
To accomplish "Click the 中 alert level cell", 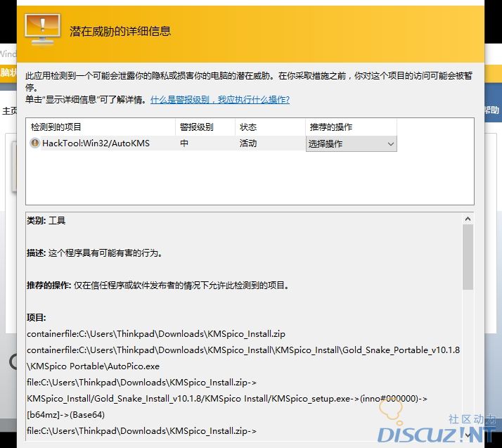I will 184,143.
